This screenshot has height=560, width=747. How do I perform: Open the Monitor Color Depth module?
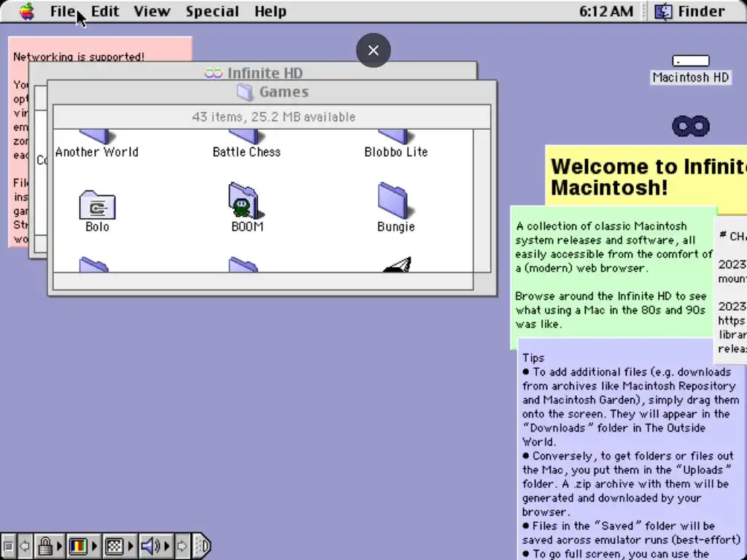click(x=78, y=546)
